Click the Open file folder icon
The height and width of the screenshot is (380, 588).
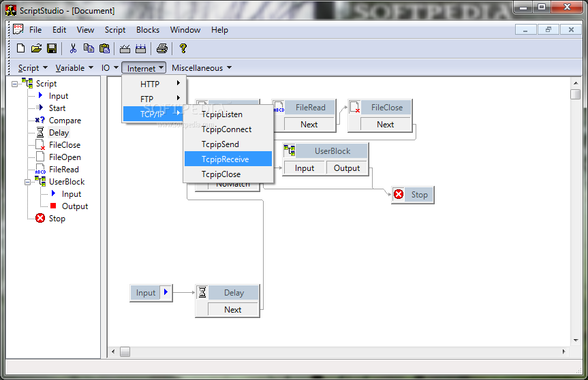coord(36,48)
